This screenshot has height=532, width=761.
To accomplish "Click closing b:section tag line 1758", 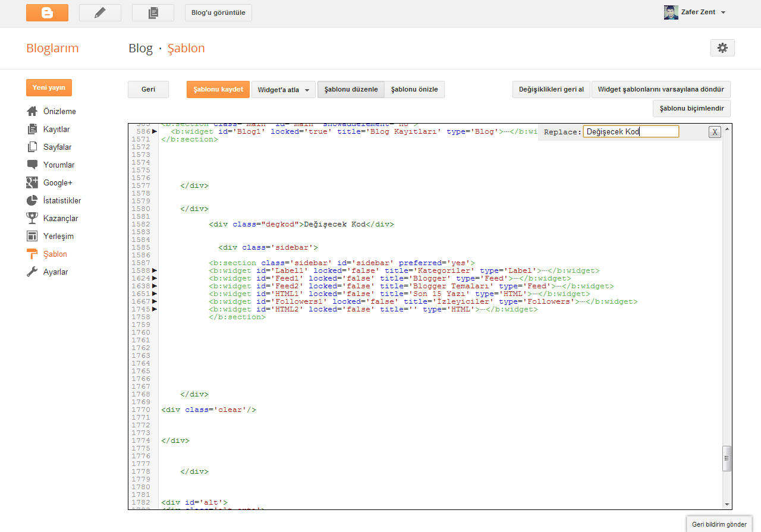I will (237, 317).
